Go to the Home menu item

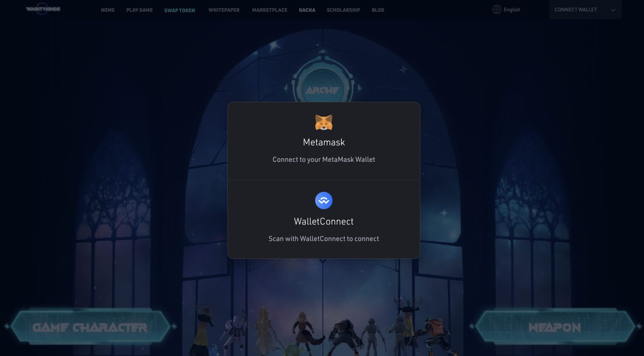point(108,10)
